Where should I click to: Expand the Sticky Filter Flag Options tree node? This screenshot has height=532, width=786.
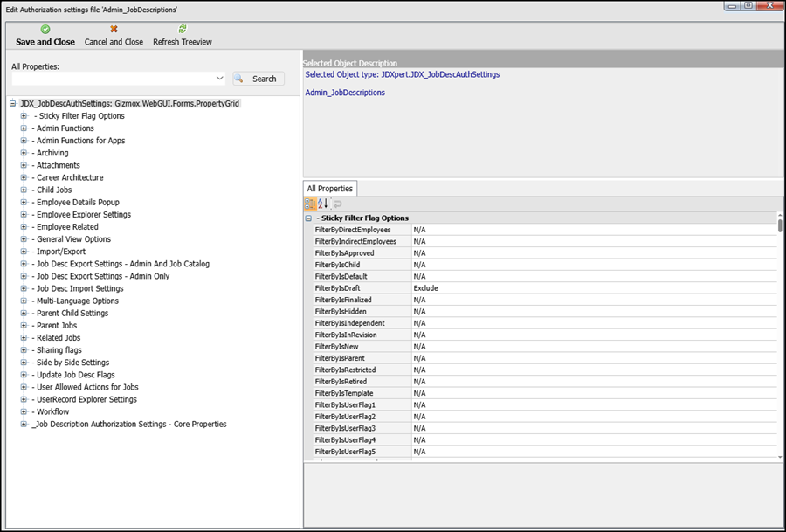pyautogui.click(x=24, y=116)
